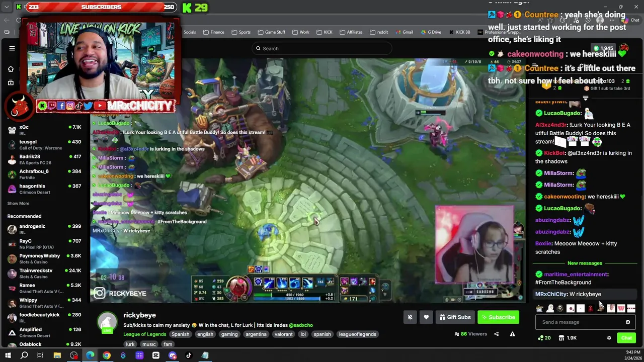Open the 86 Viewers list
Screen dimensions: 644x362
(x=470, y=334)
